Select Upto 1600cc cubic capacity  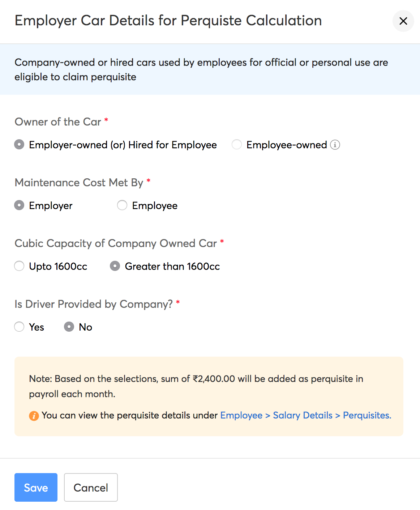click(19, 266)
